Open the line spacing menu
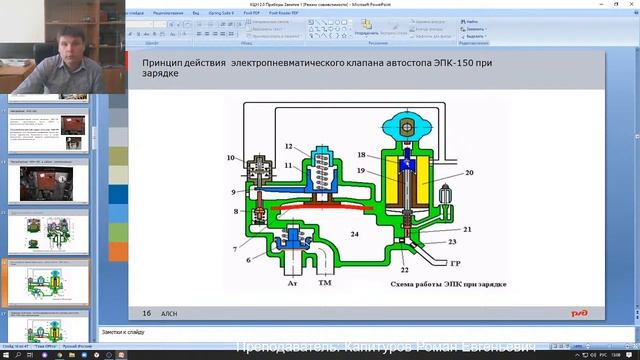The image size is (640, 360). pyautogui.click(x=240, y=24)
